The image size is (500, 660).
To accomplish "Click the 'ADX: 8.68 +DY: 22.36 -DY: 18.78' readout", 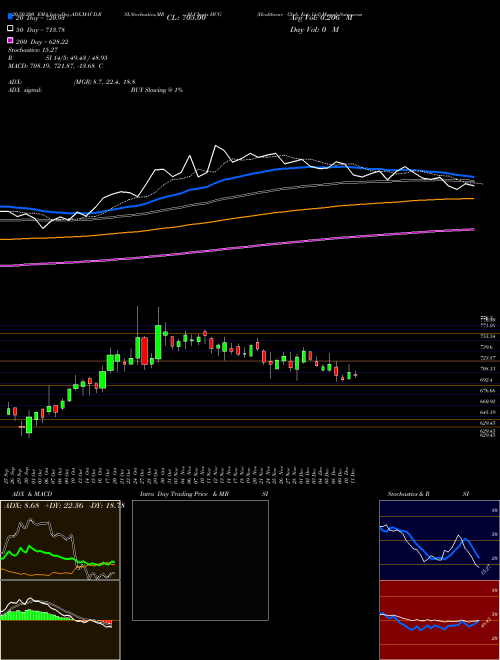I will point(64,505).
